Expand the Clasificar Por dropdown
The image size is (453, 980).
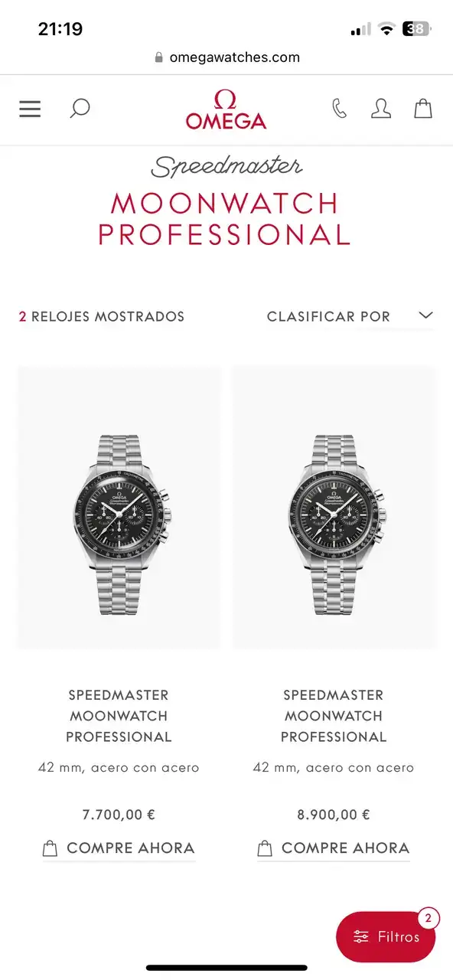[350, 316]
